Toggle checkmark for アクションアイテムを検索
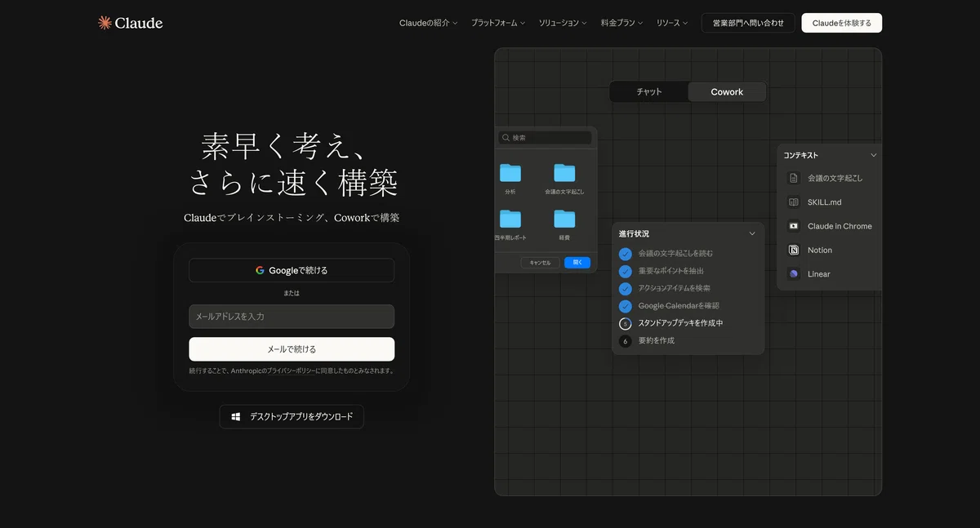980x528 pixels. click(626, 288)
